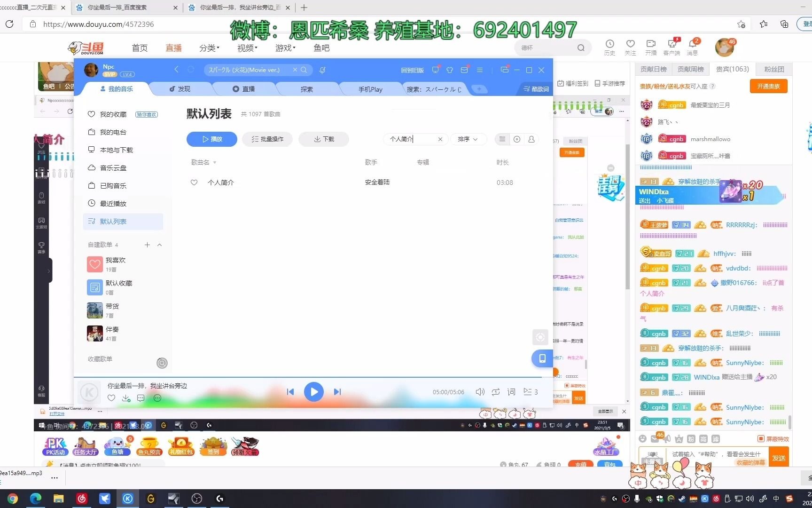812x508 pixels.
Task: Open the 探索 tab
Action: [307, 89]
